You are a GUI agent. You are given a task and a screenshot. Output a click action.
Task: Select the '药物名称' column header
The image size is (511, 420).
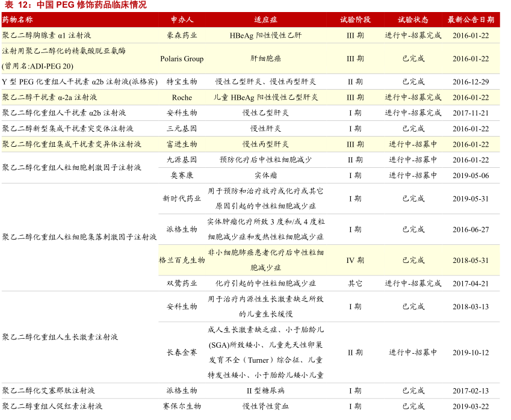pos(17,19)
